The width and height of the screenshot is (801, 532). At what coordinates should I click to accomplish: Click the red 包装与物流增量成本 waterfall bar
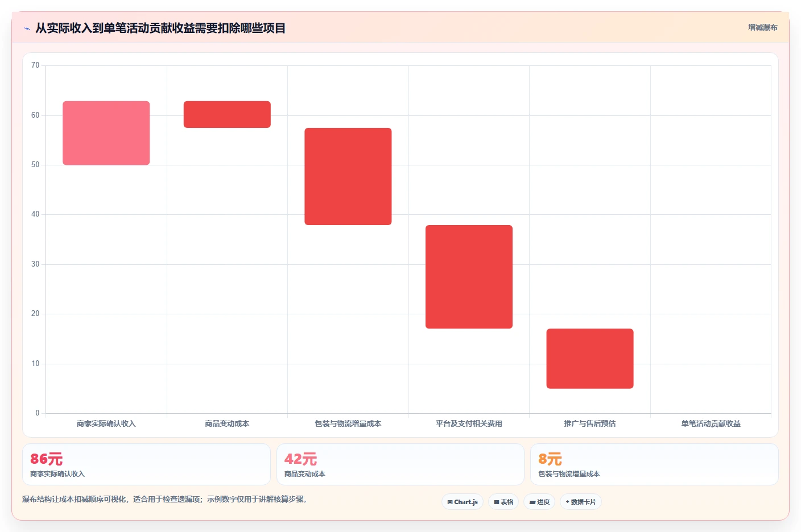click(348, 176)
